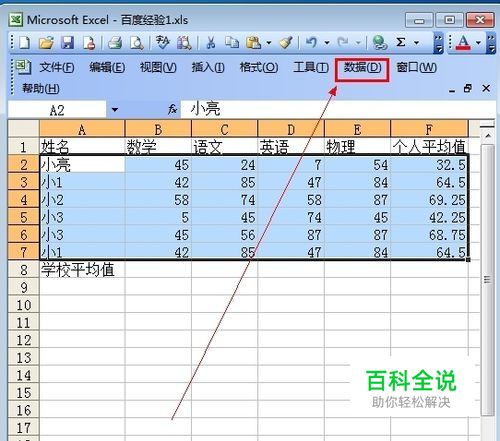Viewport: 500px width, 441px height.
Task: Select column B header
Action: [158, 129]
